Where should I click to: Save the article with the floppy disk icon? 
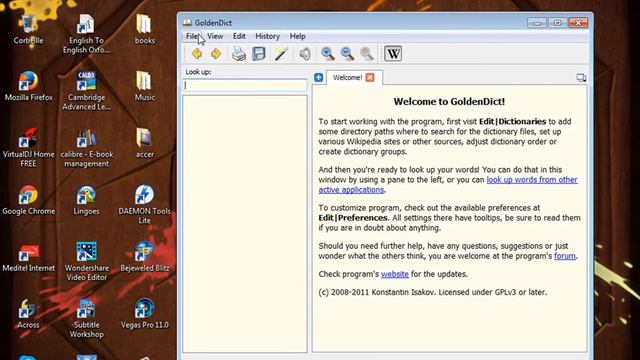(259, 53)
